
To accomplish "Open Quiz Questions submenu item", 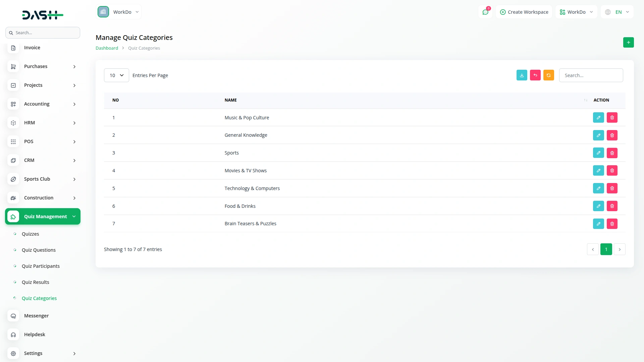I will click(x=39, y=250).
